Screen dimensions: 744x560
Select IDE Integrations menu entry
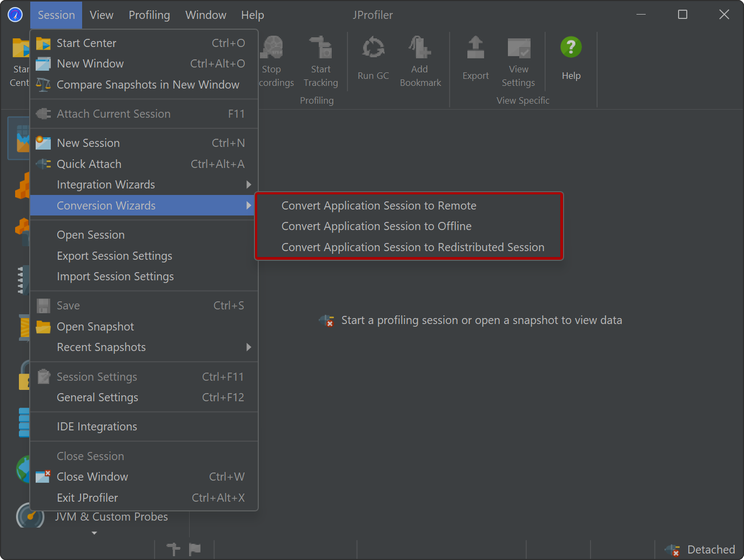144,427
